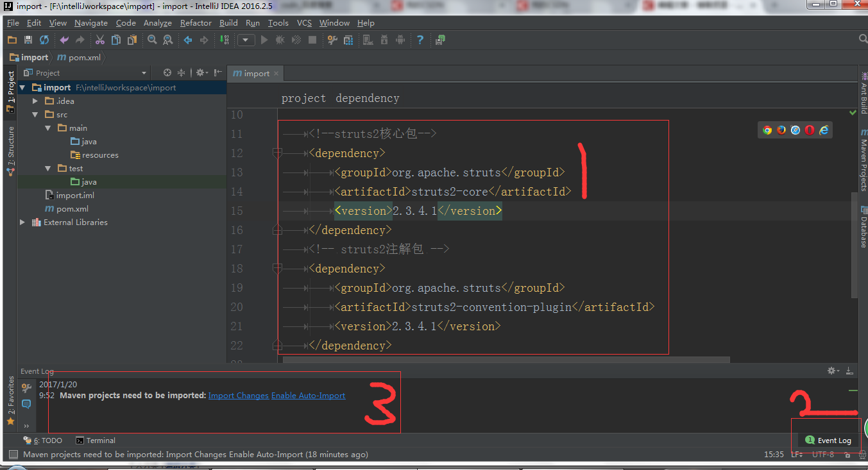Open the run configuration dropdown
Image resolution: width=868 pixels, height=470 pixels.
point(246,40)
